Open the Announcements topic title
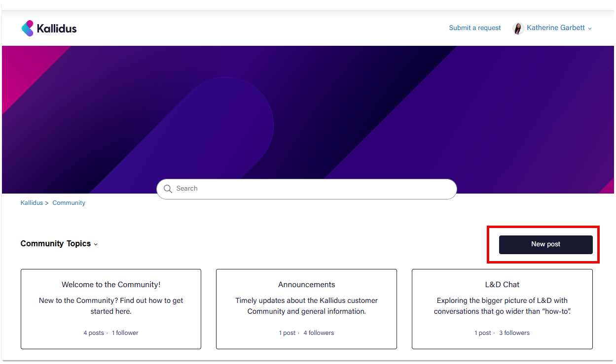 click(x=306, y=285)
